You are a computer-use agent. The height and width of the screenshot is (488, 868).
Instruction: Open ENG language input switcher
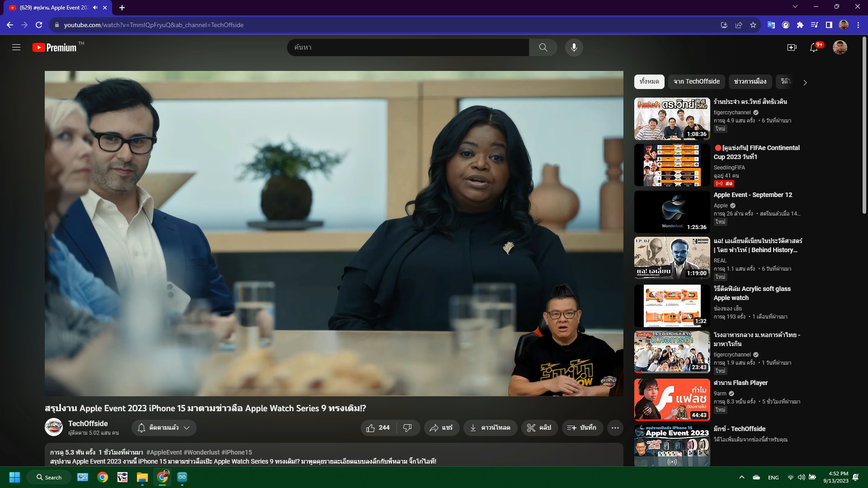coord(774,478)
